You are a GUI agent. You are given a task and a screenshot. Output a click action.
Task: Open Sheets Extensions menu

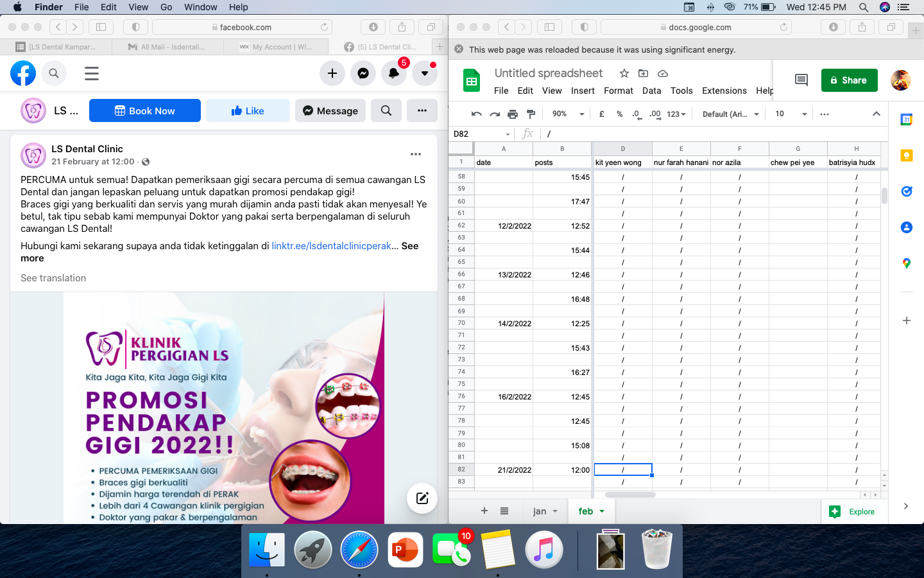click(724, 91)
